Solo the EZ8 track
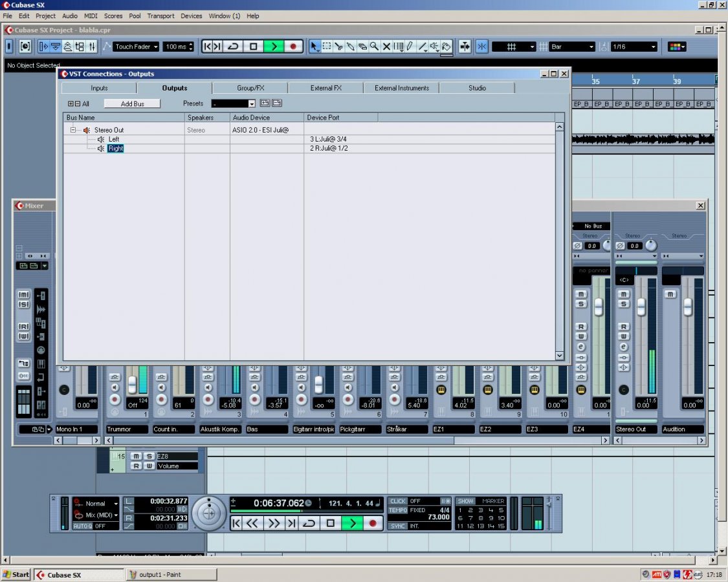This screenshot has height=582, width=728. tap(149, 457)
